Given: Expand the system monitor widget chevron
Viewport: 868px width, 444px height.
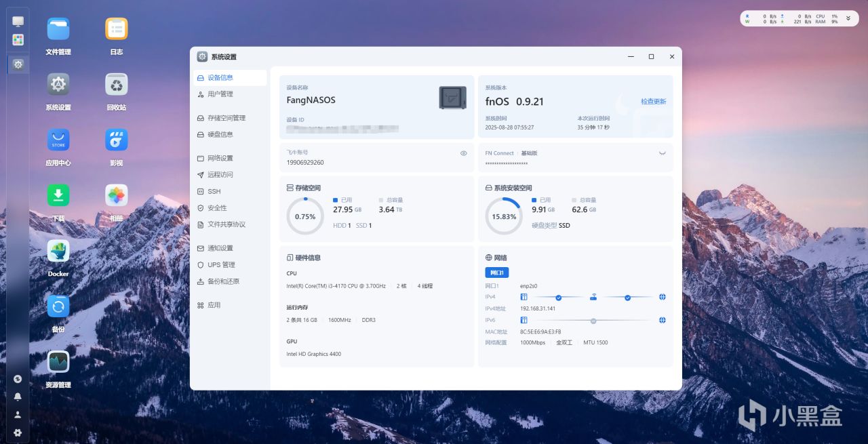Looking at the screenshot, I should (848, 18).
